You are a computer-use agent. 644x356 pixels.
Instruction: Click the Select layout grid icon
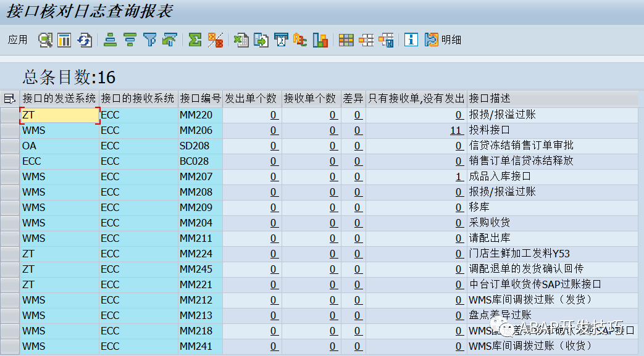coord(346,40)
